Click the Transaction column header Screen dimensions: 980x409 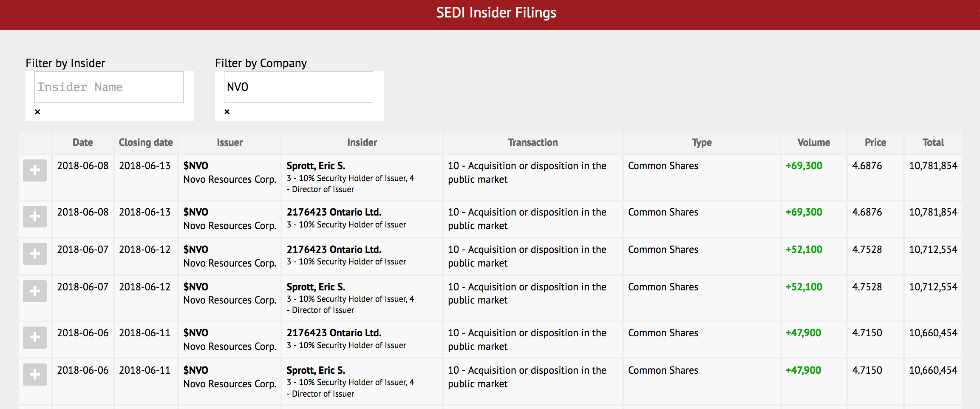pos(532,142)
